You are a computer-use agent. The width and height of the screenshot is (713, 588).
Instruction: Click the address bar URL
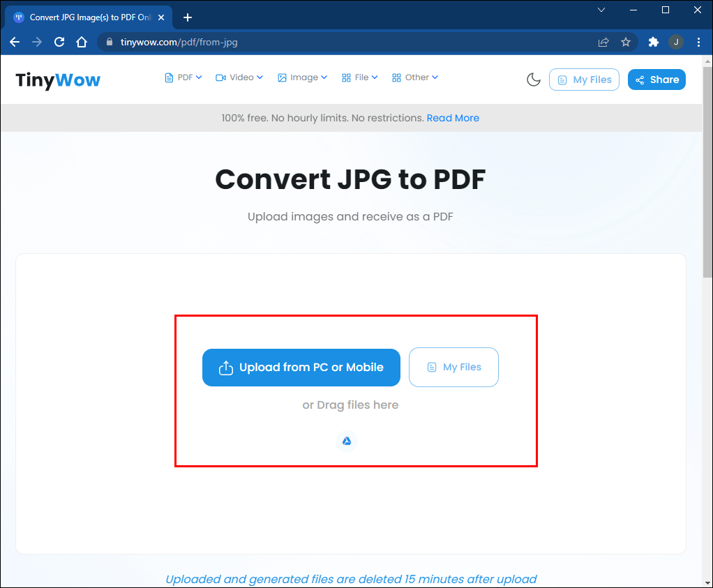pyautogui.click(x=179, y=43)
